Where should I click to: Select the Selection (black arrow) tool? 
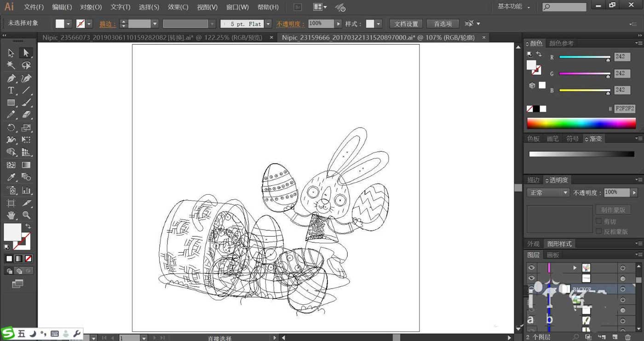point(11,53)
